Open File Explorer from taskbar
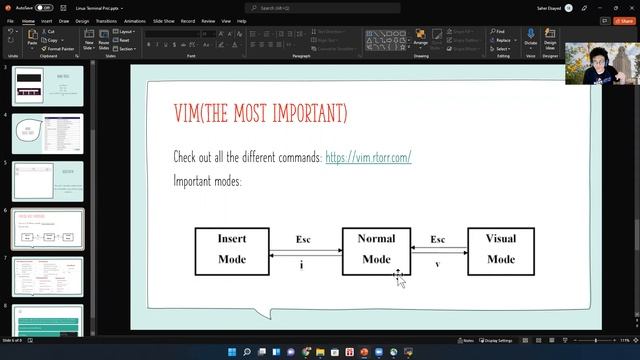Image resolution: width=640 pixels, height=360 pixels. (320, 352)
